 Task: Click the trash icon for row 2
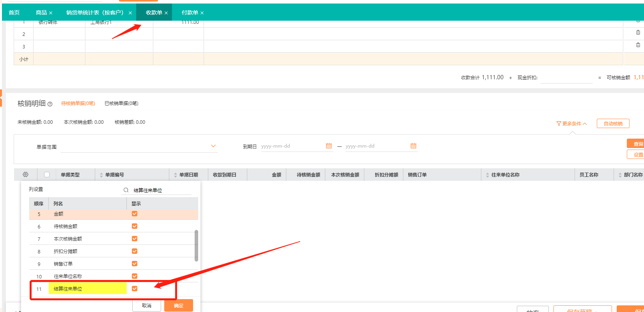point(638,32)
